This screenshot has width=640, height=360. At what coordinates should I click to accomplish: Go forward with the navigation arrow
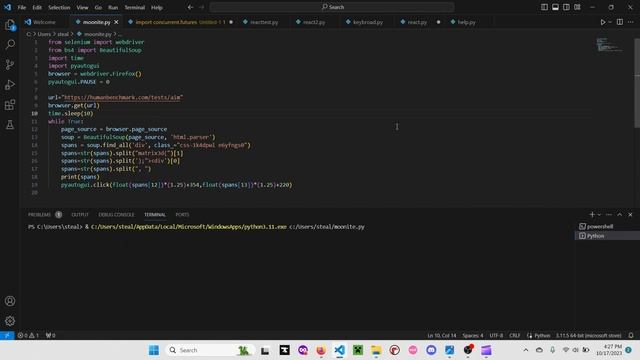tap(201, 7)
